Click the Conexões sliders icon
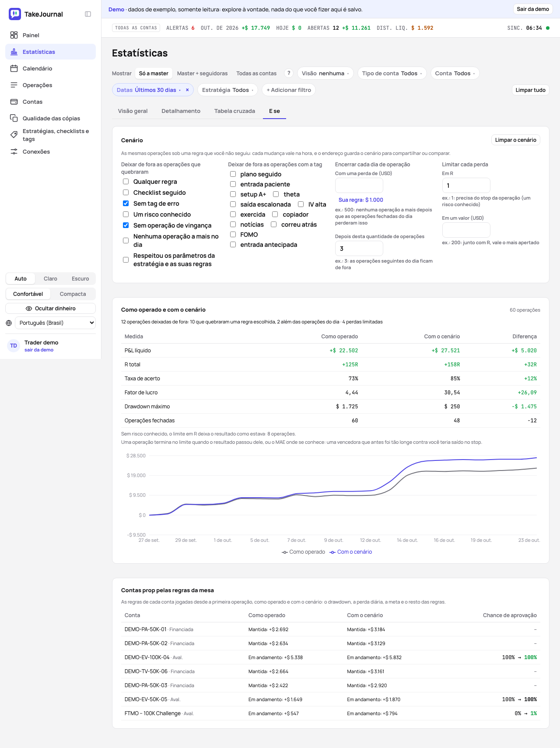 14,151
